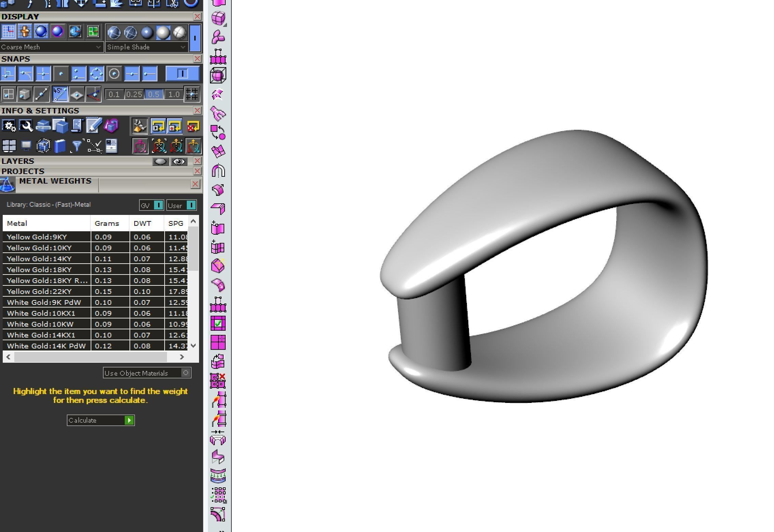Select the square-to-circle convert tool
This screenshot has height=532, width=774.
pyautogui.click(x=218, y=132)
